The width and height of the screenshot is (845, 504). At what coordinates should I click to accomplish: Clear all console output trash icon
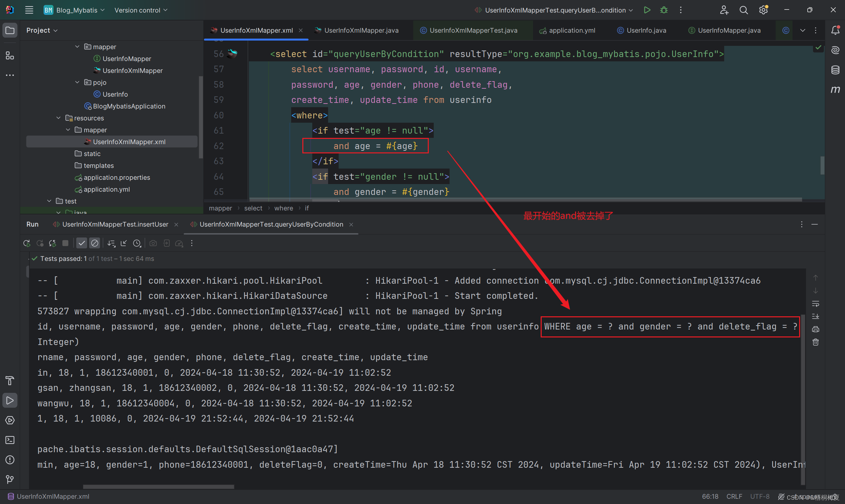click(x=815, y=342)
